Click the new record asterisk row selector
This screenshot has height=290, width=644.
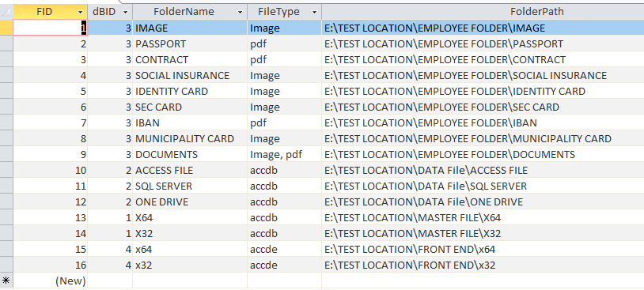pyautogui.click(x=6, y=281)
